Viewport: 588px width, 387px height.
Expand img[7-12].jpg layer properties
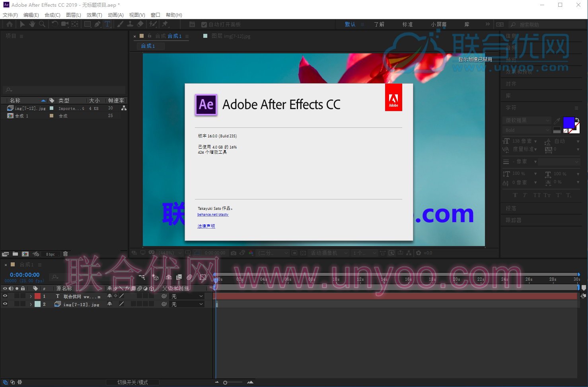point(31,304)
